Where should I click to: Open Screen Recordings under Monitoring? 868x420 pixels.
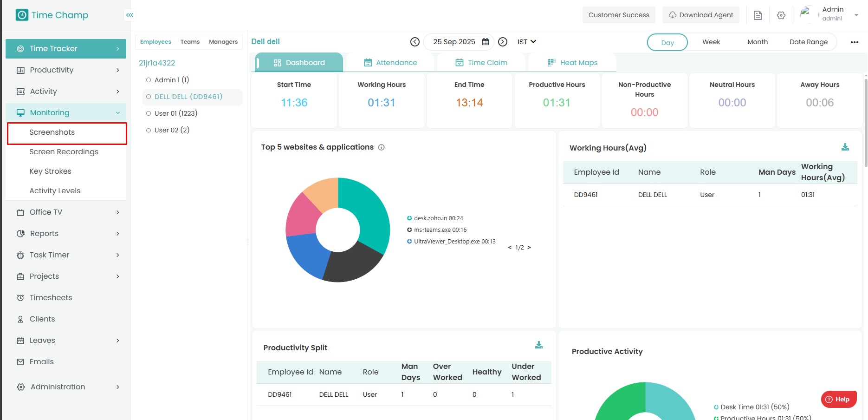coord(64,152)
